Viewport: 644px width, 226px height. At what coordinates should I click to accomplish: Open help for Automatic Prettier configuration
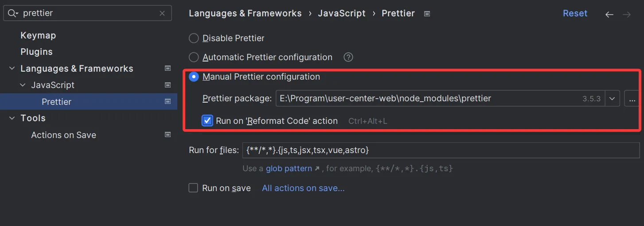[348, 57]
